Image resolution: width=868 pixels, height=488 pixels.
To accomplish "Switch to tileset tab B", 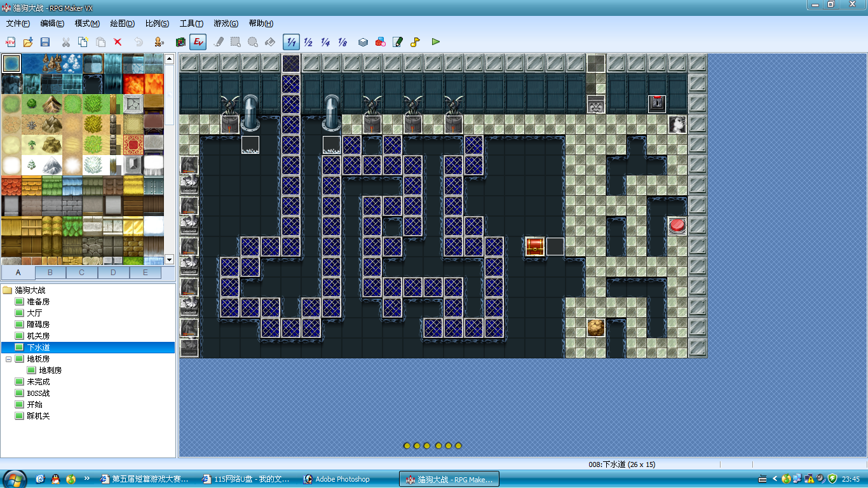I will tap(50, 273).
